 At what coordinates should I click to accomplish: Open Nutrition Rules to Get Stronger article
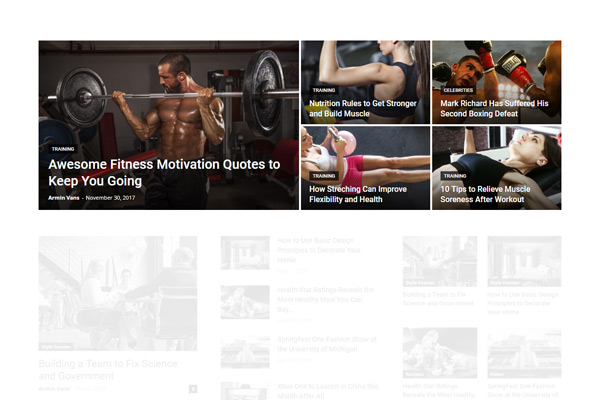point(362,108)
